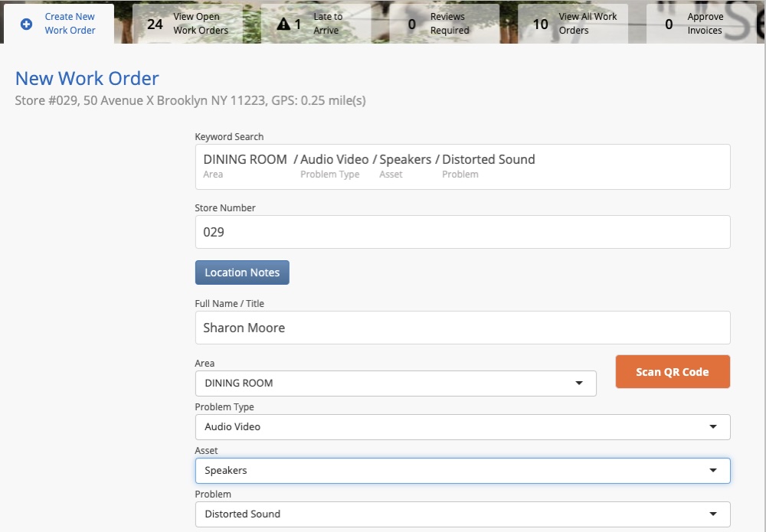Image resolution: width=766 pixels, height=532 pixels.
Task: Click the "0" counter next to Approve Invoices
Action: [669, 24]
